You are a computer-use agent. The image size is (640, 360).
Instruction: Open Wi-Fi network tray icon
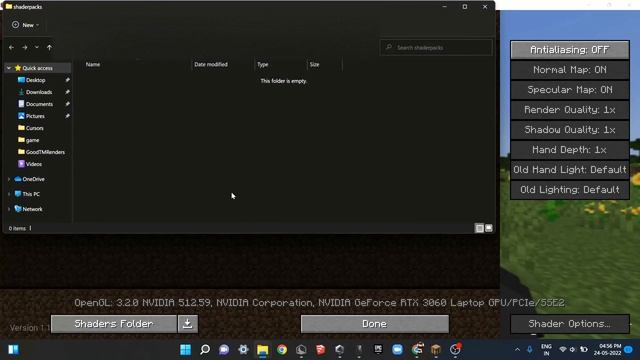point(562,350)
